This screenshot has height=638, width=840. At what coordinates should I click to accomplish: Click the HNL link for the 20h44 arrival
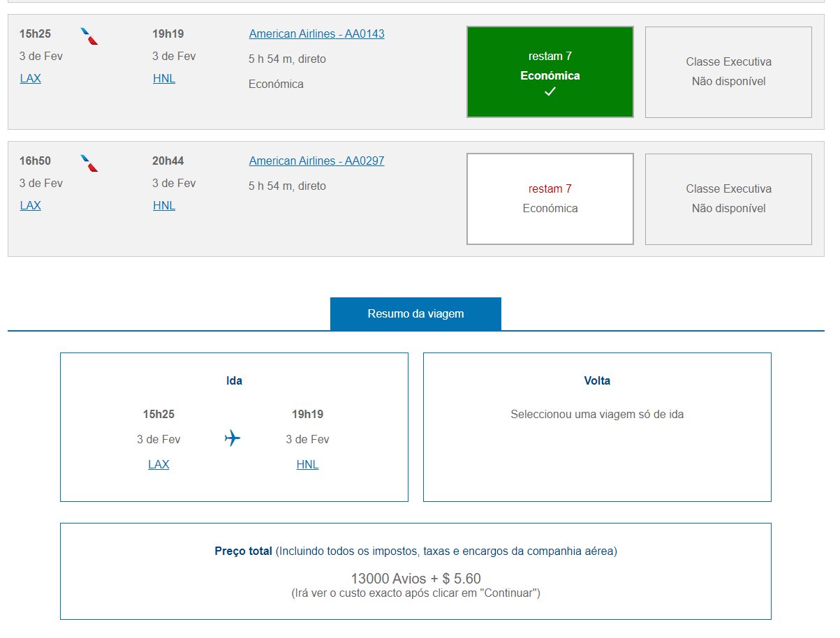click(x=164, y=205)
